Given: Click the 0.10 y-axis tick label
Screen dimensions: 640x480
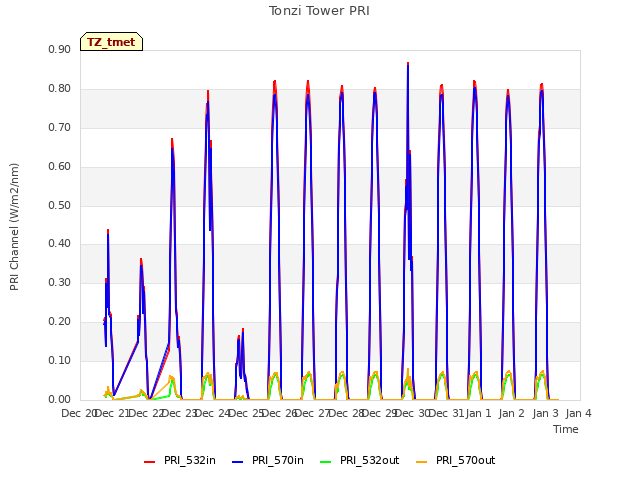Looking at the screenshot, I should (x=60, y=360).
